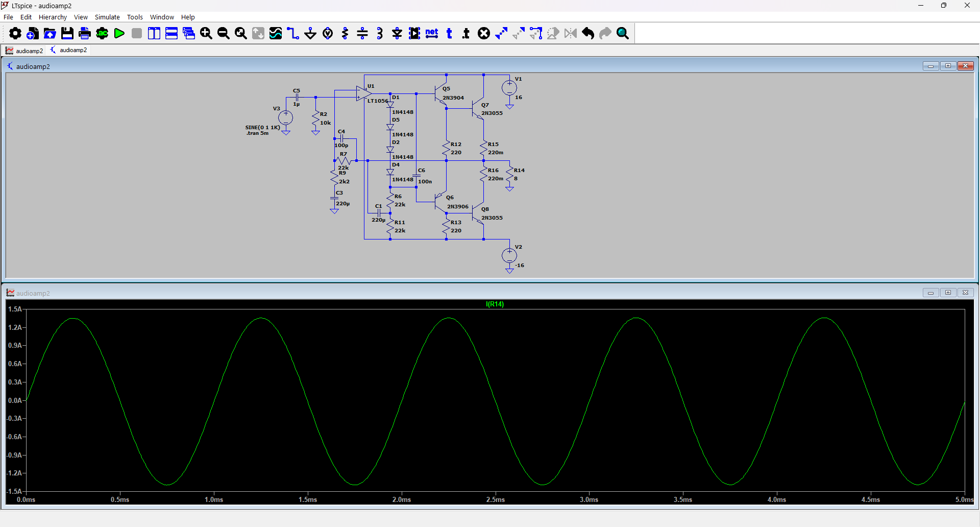Tile windows vertically using the toolbar icon
The image size is (980, 527).
(154, 33)
